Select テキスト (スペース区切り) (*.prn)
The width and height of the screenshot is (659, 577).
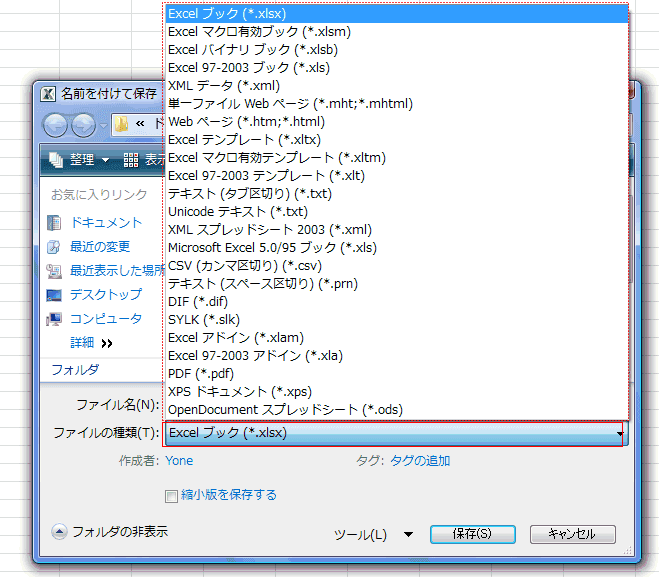(x=395, y=284)
